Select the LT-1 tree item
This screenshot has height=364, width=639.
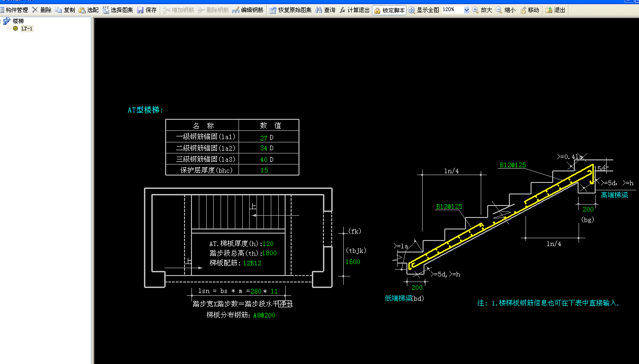point(27,29)
